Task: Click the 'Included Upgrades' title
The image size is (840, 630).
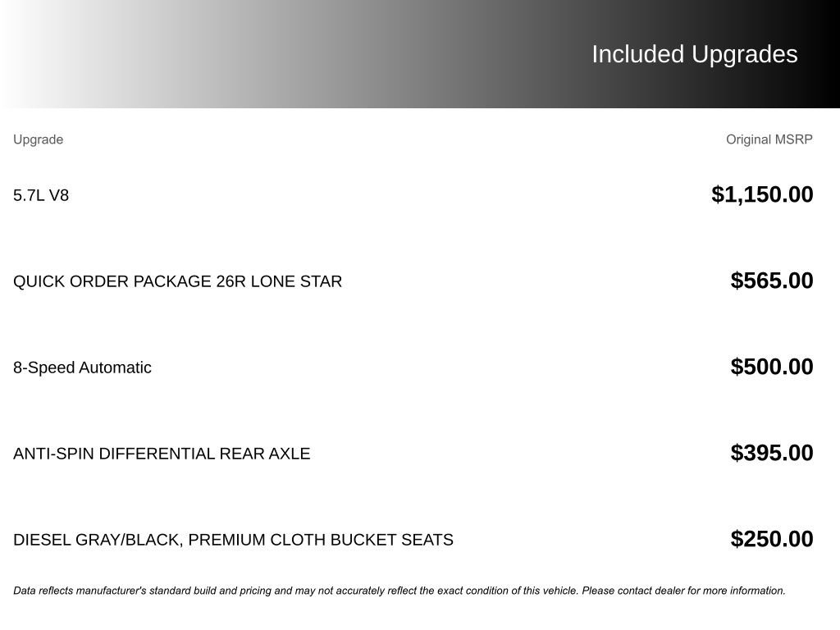Action: tap(694, 54)
